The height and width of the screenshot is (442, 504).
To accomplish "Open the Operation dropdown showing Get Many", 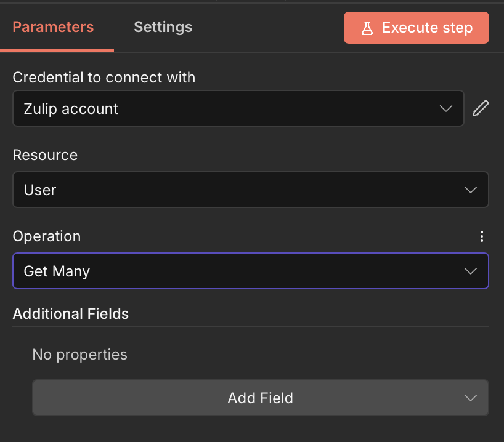I will [x=251, y=271].
